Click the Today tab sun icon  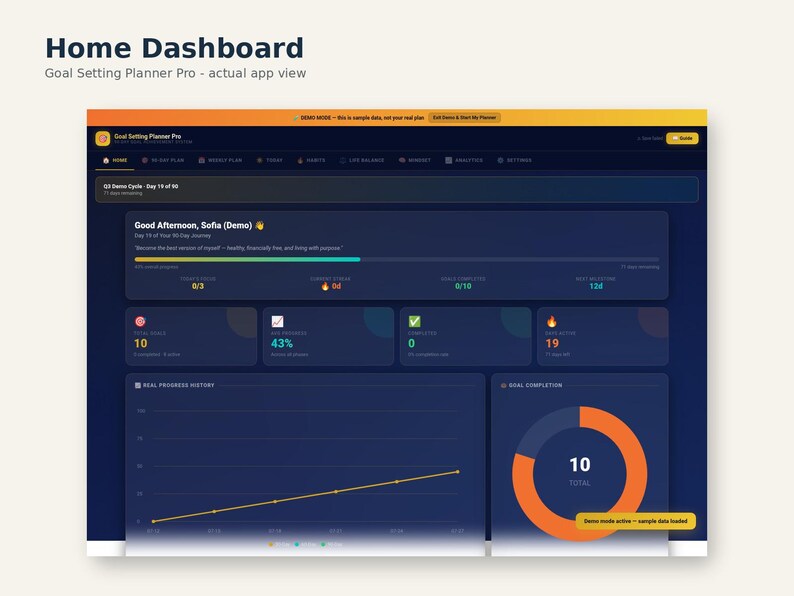pos(259,160)
